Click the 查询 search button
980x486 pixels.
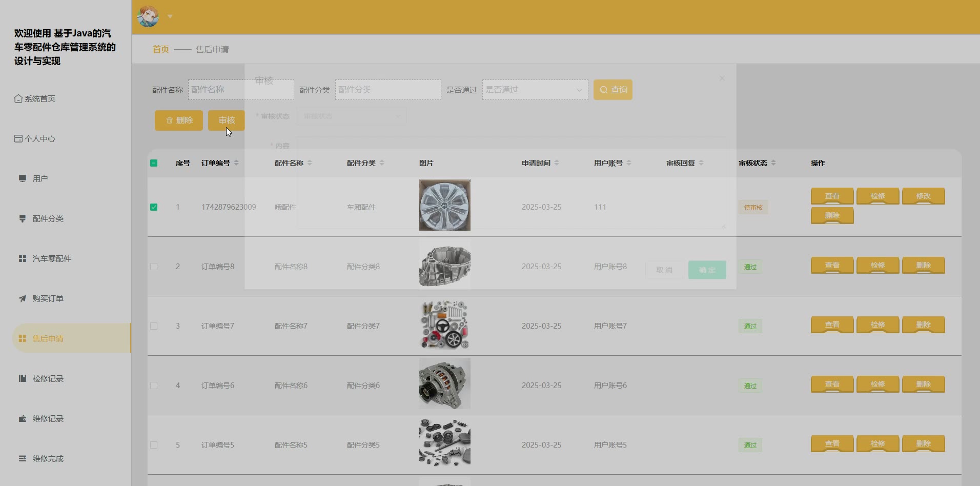pos(612,90)
